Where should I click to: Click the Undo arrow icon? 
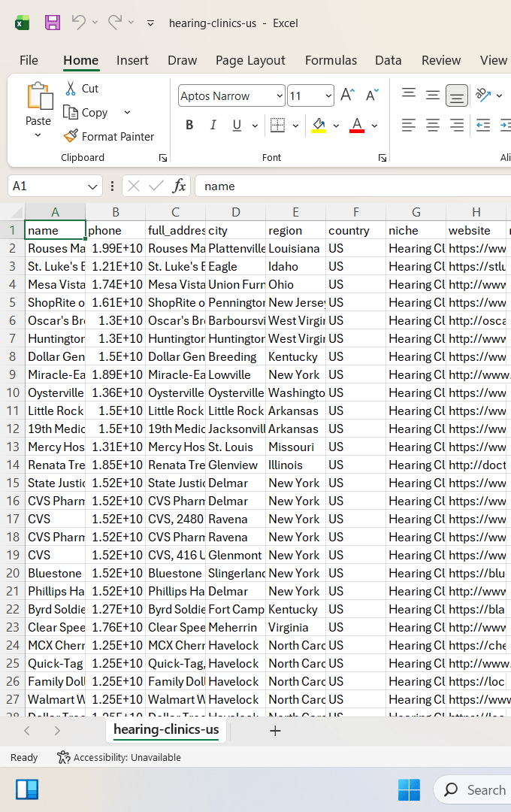pyautogui.click(x=78, y=23)
